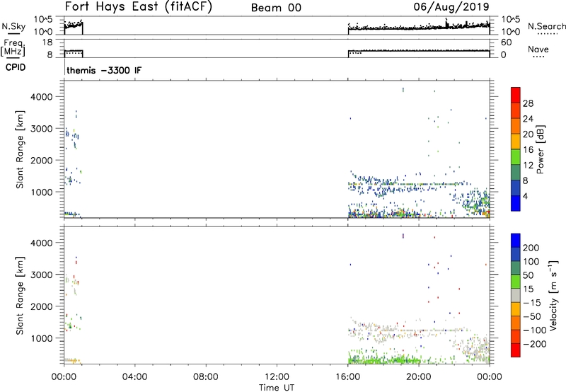Click the '20:00' time tick label

pyautogui.click(x=419, y=377)
